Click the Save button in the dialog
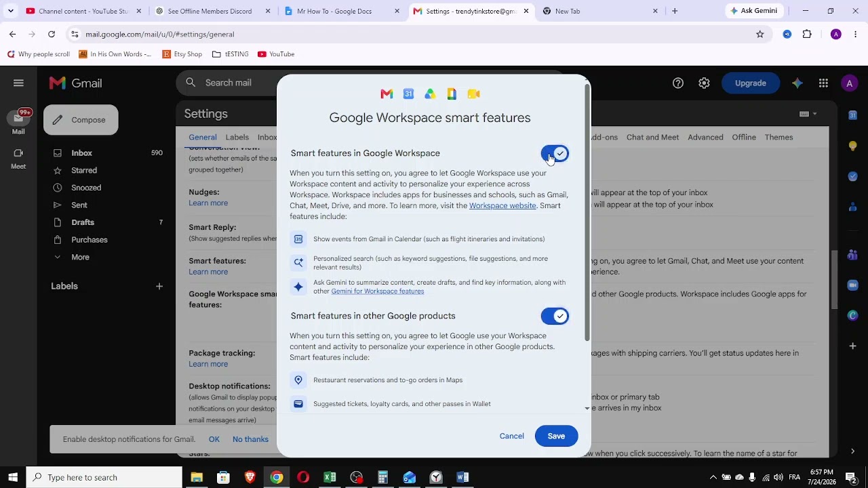The image size is (868, 488). pos(556,436)
